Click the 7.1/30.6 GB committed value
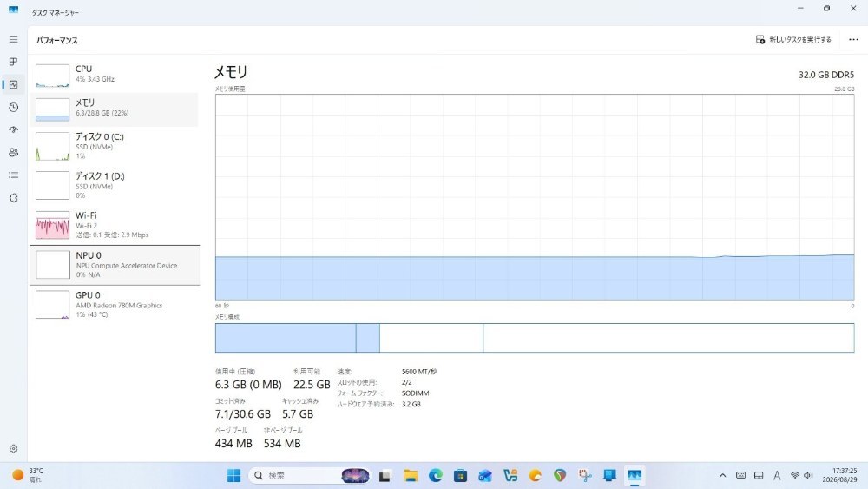The width and height of the screenshot is (868, 489). point(243,413)
